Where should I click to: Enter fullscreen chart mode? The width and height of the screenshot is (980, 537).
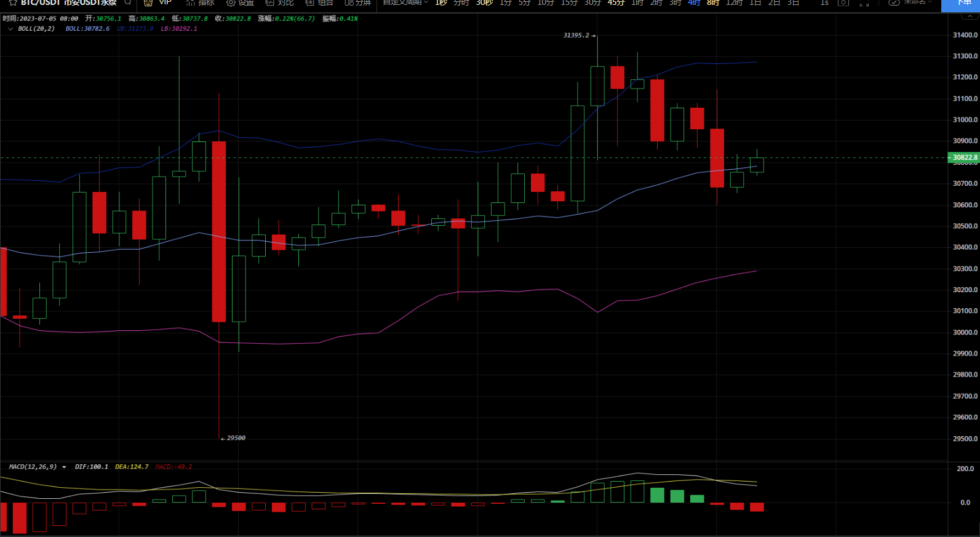coord(864,2)
